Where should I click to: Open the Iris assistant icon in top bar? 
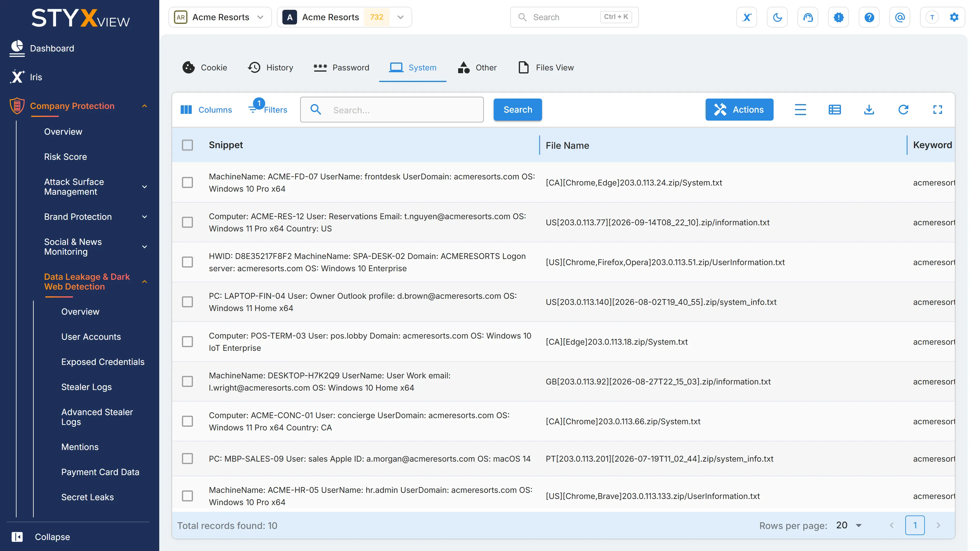(746, 17)
